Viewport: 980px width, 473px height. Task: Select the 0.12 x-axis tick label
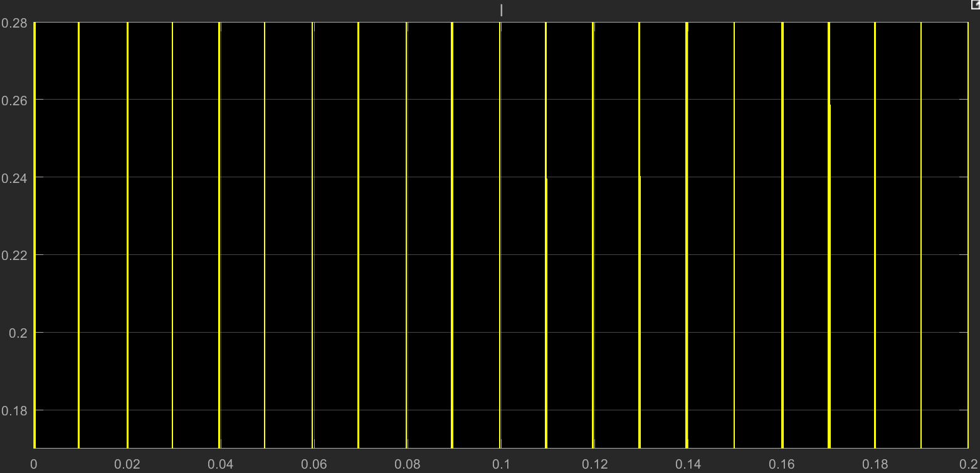coord(594,464)
